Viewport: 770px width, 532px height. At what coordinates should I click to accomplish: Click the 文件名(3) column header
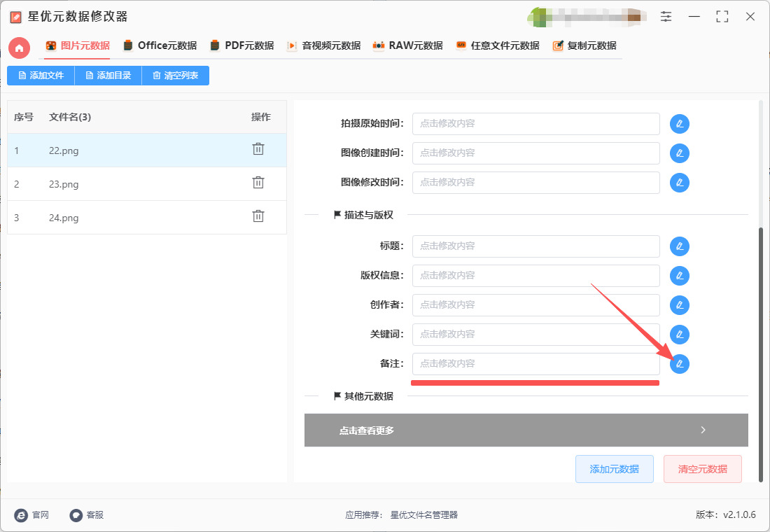pyautogui.click(x=70, y=117)
